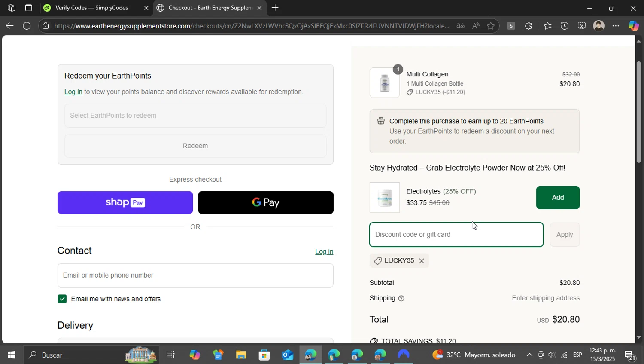Screen dimensions: 644x364
Task: Click Log in link in EarthPoints box
Action: tap(73, 92)
